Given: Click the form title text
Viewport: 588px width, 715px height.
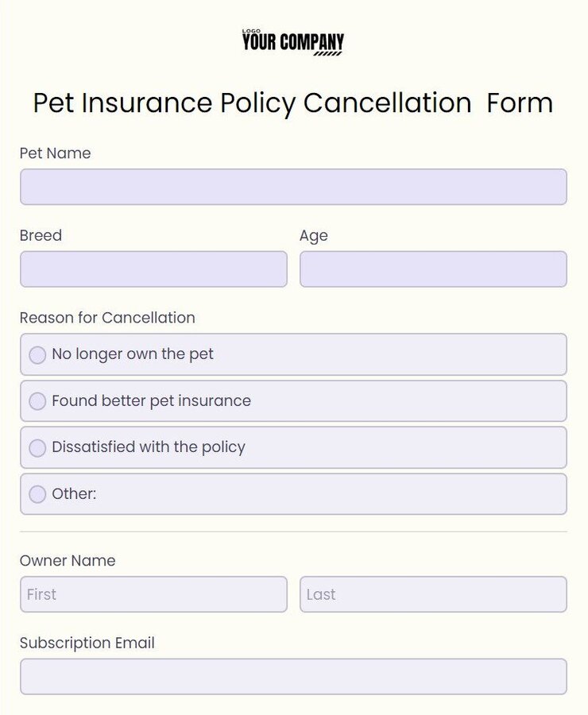Looking at the screenshot, I should click(x=293, y=103).
